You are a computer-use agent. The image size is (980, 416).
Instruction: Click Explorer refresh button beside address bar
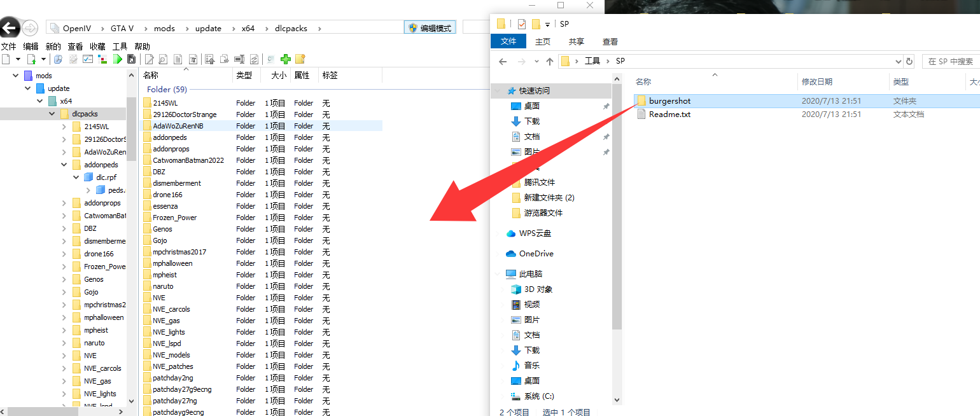[x=909, y=61]
